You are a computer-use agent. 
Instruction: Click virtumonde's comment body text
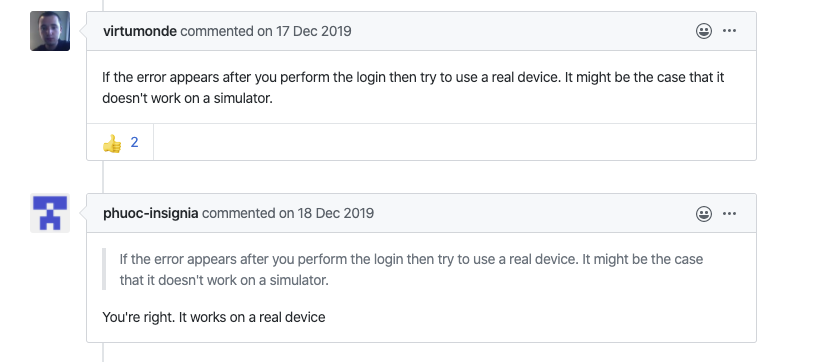413,87
